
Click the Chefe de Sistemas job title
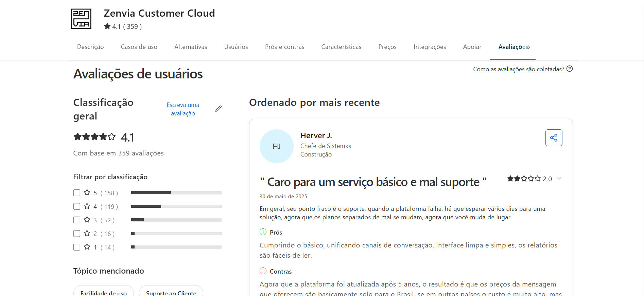326,146
